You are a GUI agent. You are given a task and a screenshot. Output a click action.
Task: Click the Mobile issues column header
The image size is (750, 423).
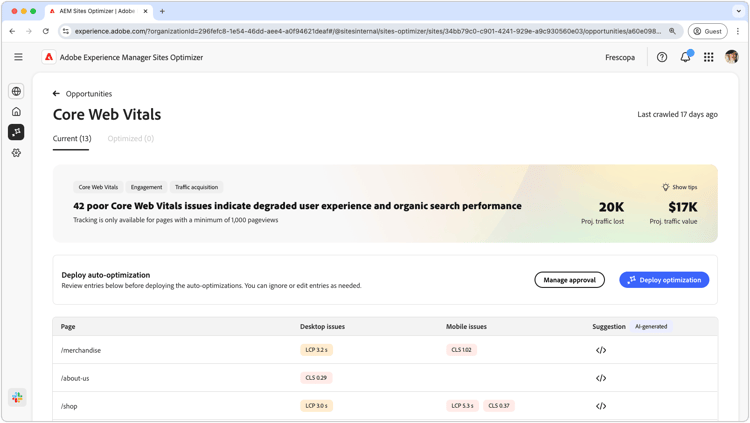point(466,326)
